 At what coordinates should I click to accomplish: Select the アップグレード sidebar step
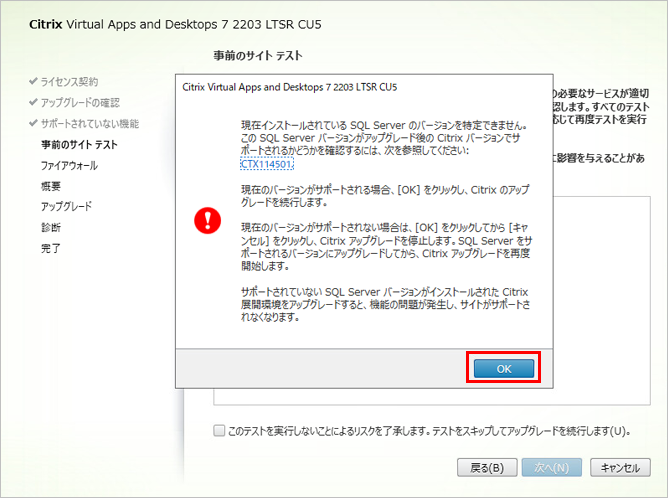tap(66, 207)
